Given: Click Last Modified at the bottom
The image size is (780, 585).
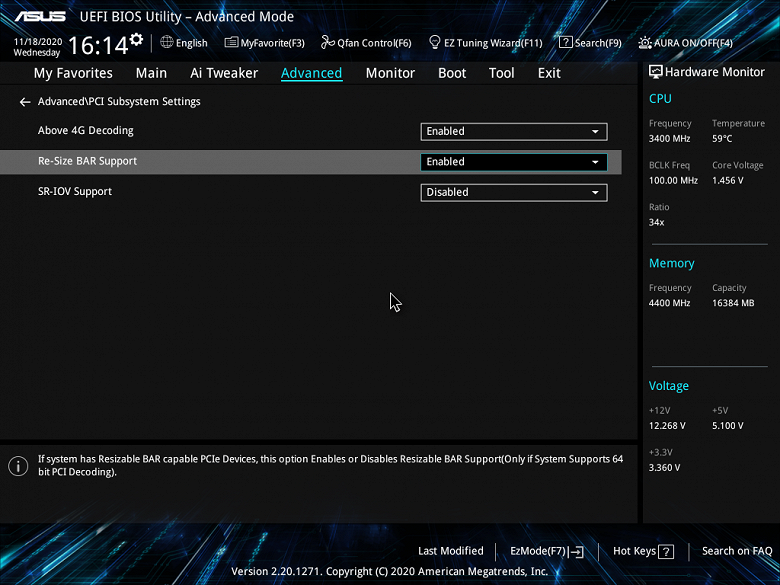Looking at the screenshot, I should pyautogui.click(x=451, y=551).
